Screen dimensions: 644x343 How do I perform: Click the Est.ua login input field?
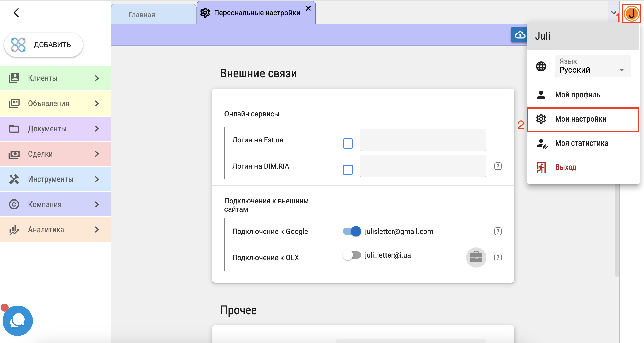[423, 140]
